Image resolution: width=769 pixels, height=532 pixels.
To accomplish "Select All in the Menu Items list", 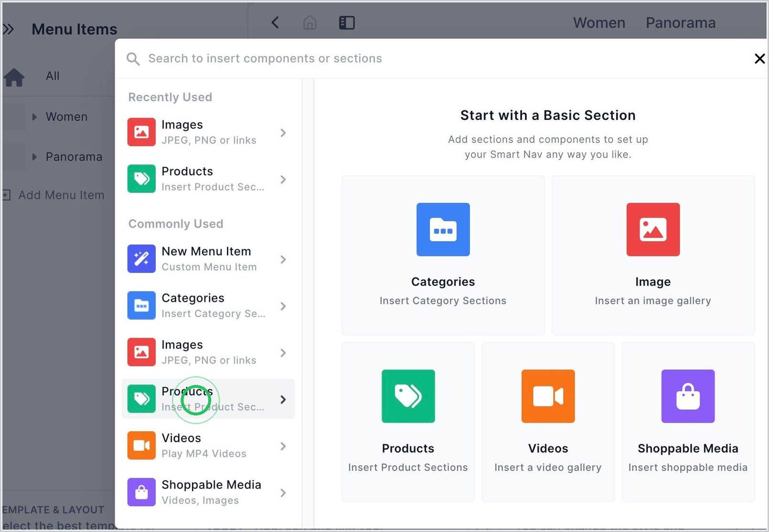I will click(x=53, y=76).
